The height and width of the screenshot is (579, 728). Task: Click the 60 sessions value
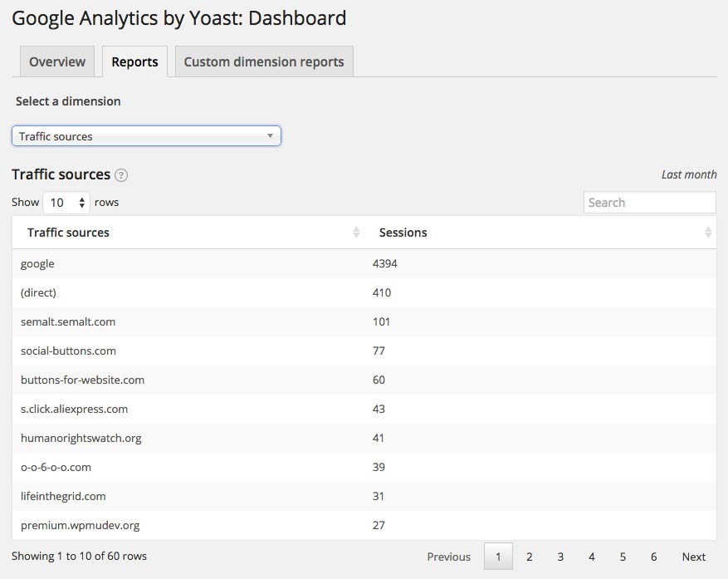click(379, 380)
